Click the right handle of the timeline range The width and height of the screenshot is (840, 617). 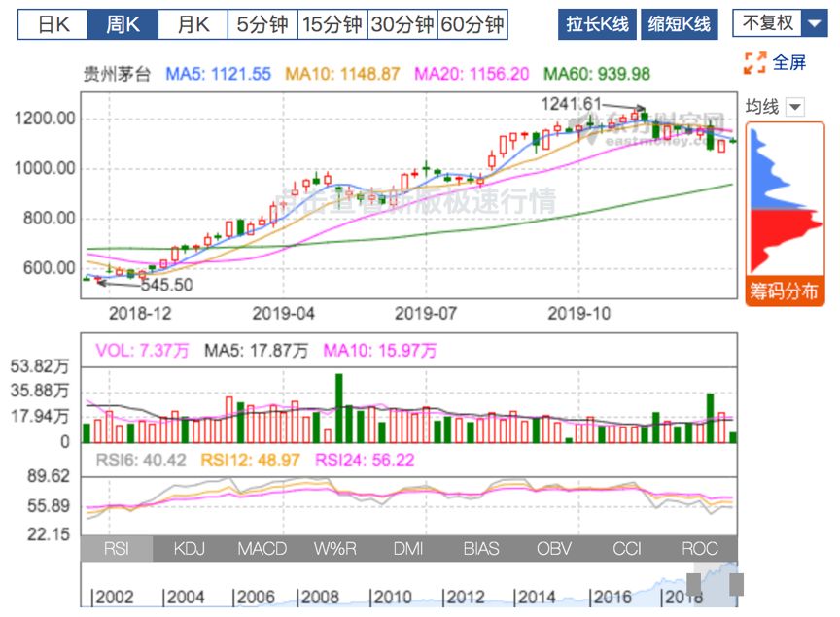point(736,584)
